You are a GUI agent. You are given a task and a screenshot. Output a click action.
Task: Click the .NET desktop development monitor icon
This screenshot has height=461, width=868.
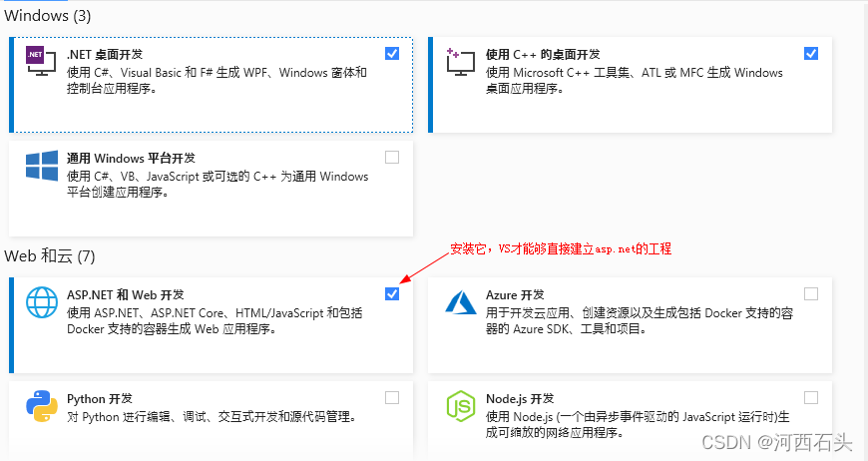click(x=41, y=62)
